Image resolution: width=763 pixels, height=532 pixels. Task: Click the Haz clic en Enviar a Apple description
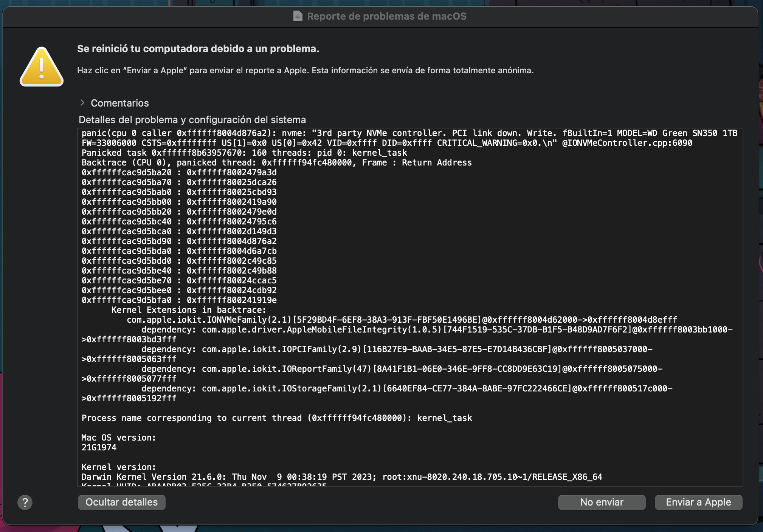pyautogui.click(x=305, y=70)
